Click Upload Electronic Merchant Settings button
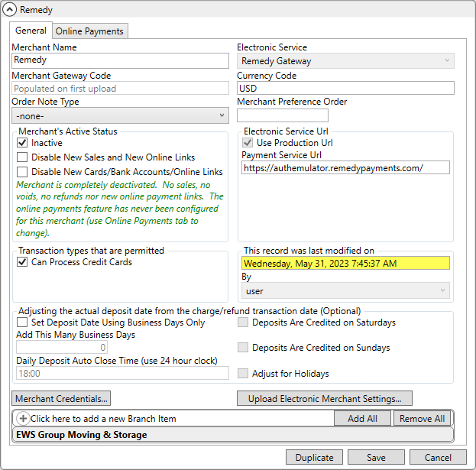 click(325, 398)
